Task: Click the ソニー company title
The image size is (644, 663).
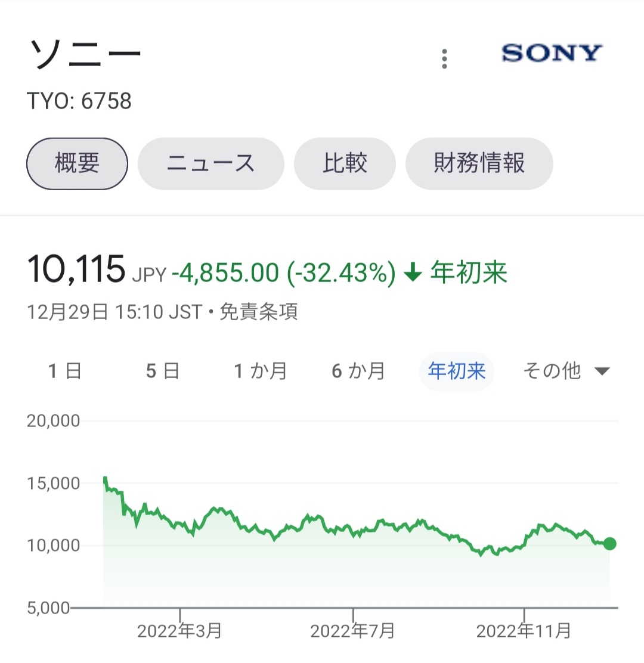Action: (85, 54)
